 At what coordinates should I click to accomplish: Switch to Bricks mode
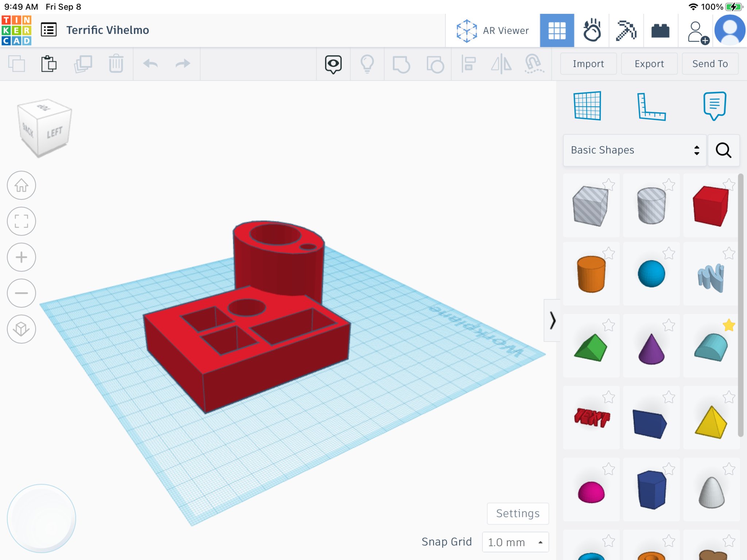click(x=660, y=31)
